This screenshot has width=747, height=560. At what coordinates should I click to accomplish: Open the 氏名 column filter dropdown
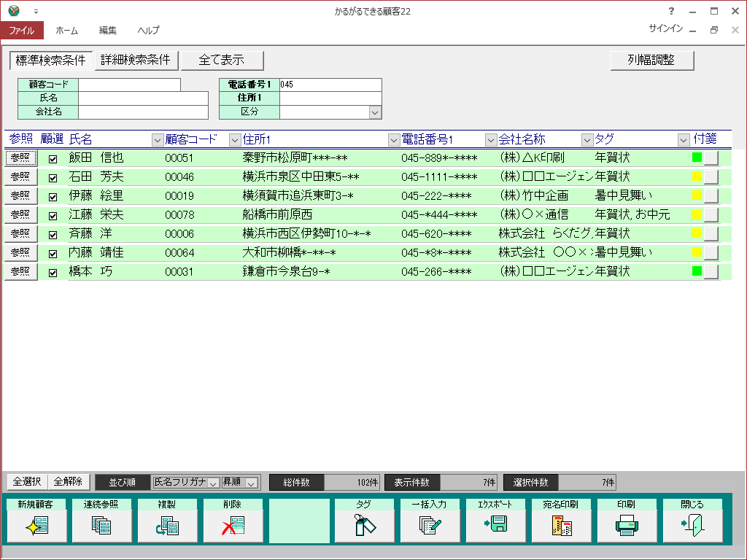(158, 140)
